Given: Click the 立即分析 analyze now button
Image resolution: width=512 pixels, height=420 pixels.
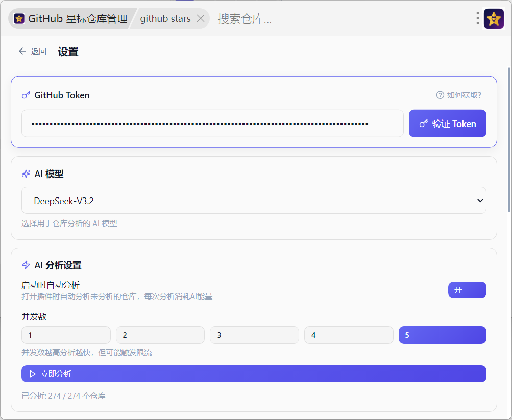Looking at the screenshot, I should (254, 374).
